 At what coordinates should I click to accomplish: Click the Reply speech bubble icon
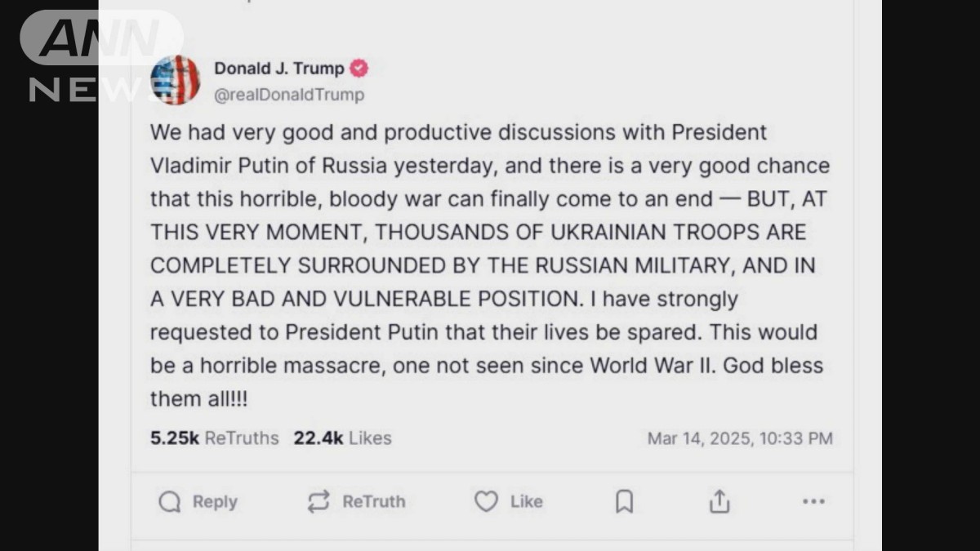(169, 501)
